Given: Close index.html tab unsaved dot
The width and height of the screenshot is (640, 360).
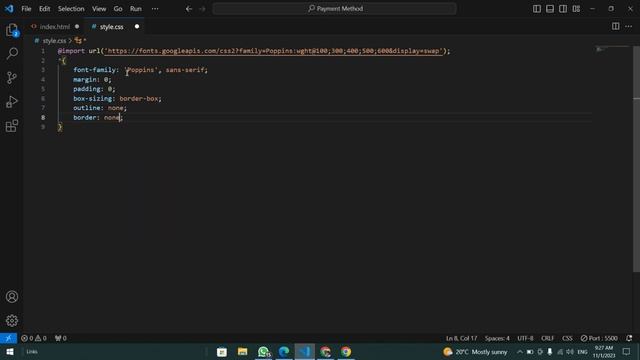Looking at the screenshot, I should click(77, 27).
